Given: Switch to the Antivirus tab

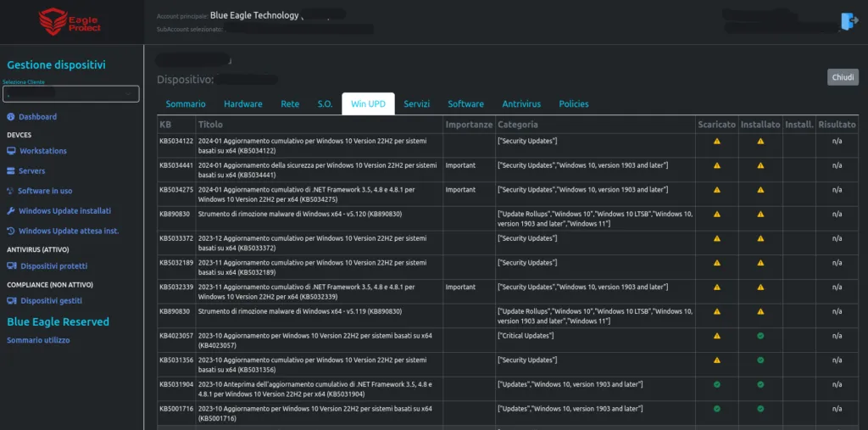Looking at the screenshot, I should 521,103.
